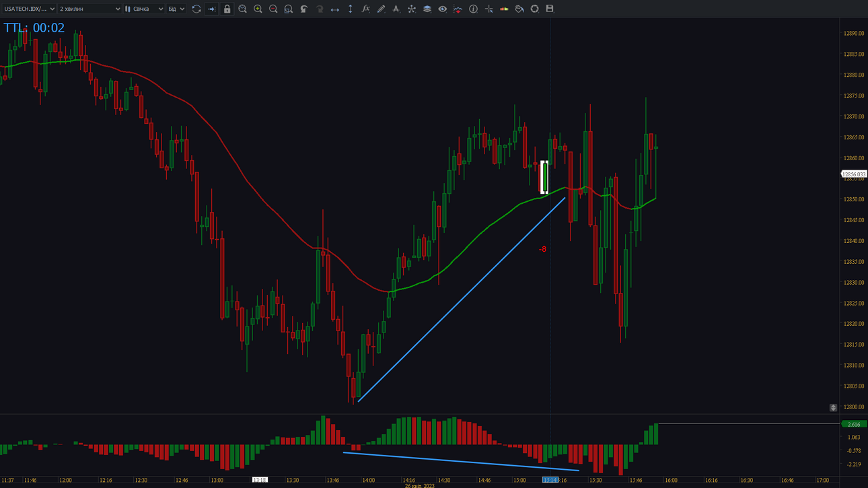Toggle the padlock lock icon
868x488 pixels.
click(227, 9)
